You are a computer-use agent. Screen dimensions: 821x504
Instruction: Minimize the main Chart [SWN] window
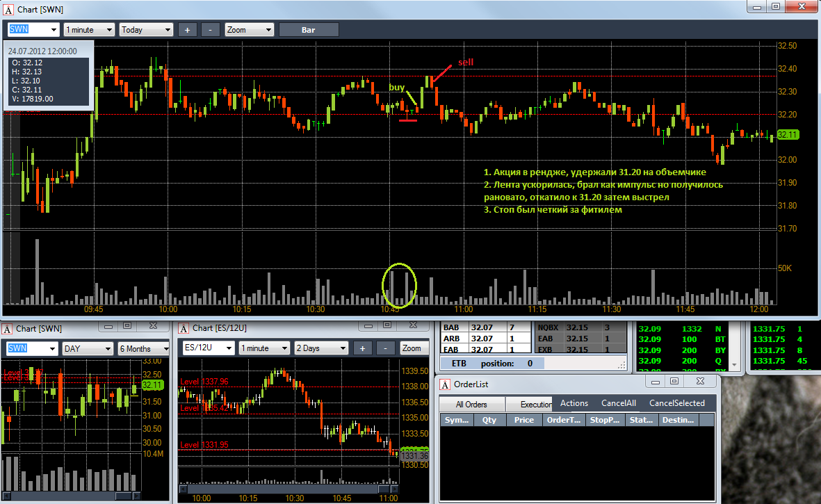[757, 7]
